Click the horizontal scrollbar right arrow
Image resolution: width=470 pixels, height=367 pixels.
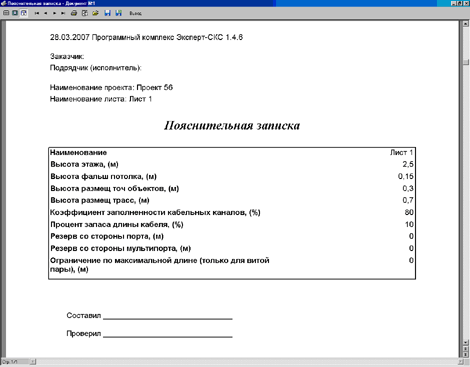click(460, 362)
